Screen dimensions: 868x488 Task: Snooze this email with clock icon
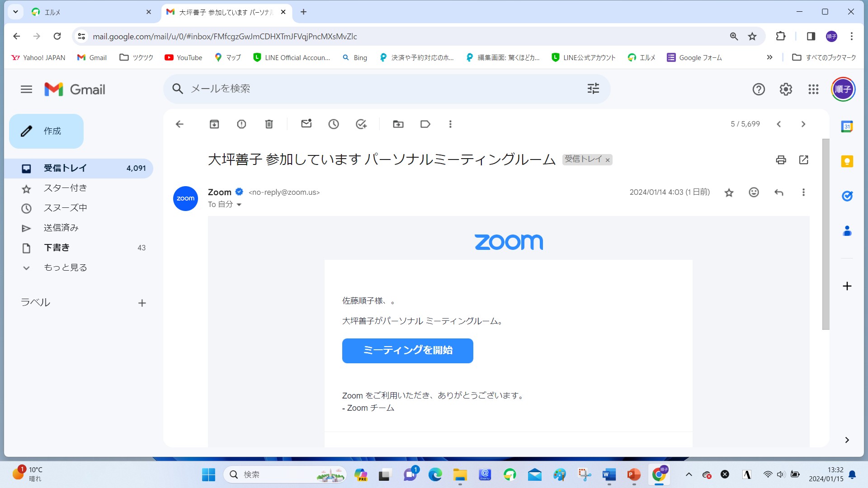(x=334, y=124)
